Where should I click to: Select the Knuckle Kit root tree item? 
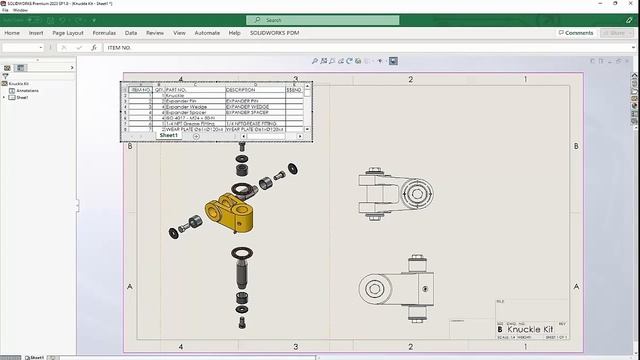pyautogui.click(x=16, y=84)
